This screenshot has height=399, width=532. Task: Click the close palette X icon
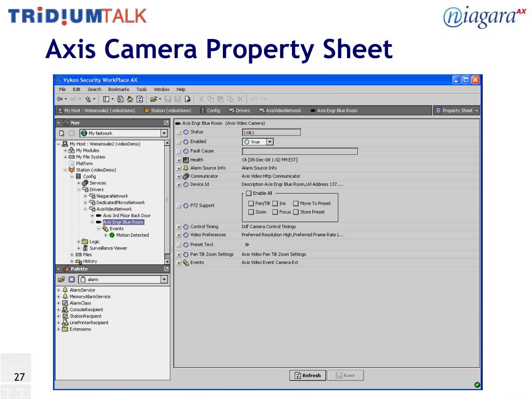pos(72,279)
